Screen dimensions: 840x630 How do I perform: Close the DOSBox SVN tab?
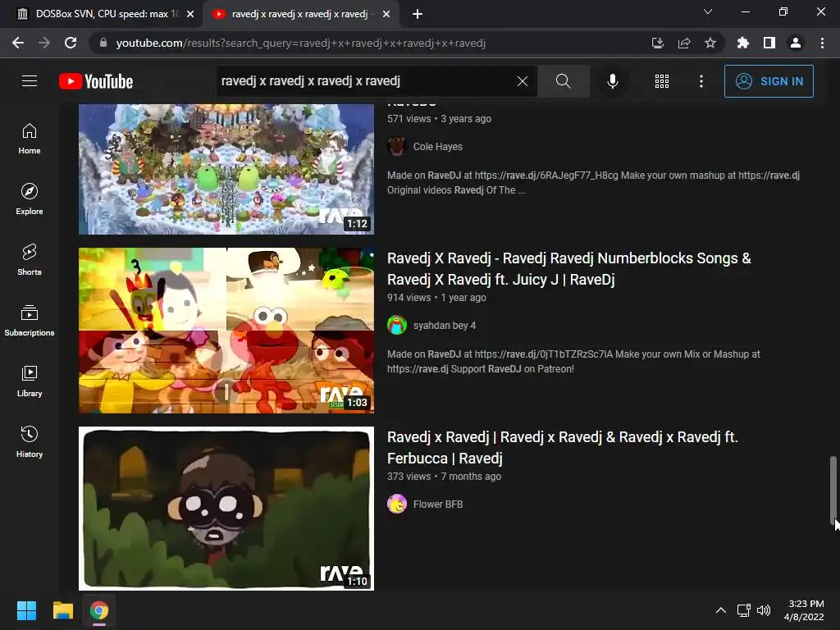pos(190,14)
